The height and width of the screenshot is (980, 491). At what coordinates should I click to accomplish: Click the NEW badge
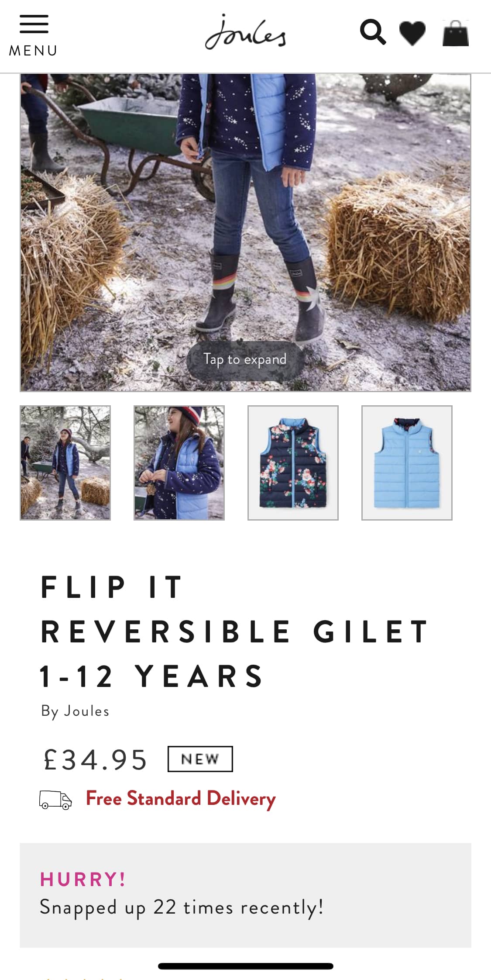(200, 759)
